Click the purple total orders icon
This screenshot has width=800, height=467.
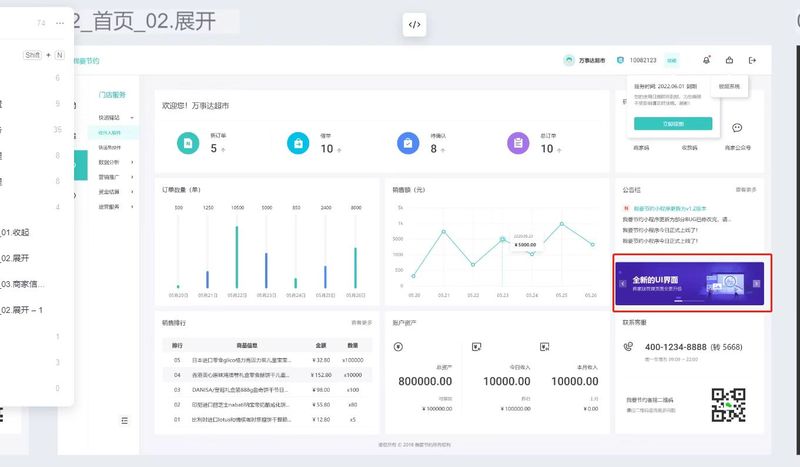(517, 144)
